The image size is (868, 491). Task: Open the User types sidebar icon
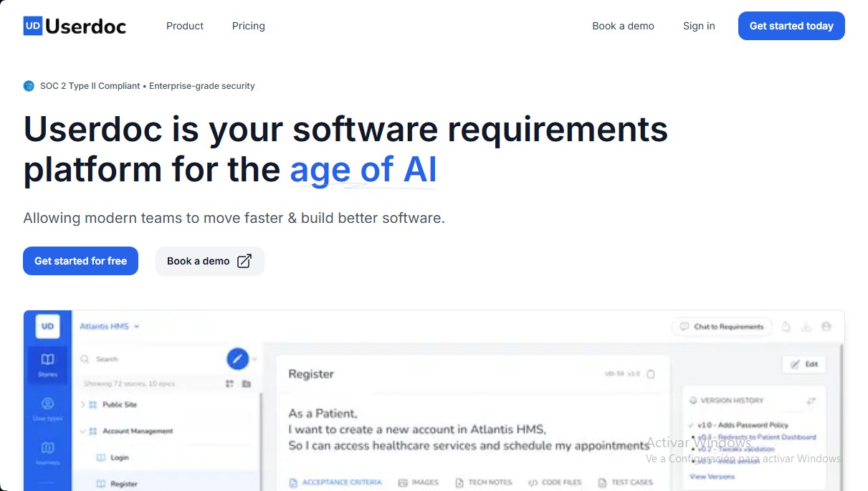(x=47, y=408)
